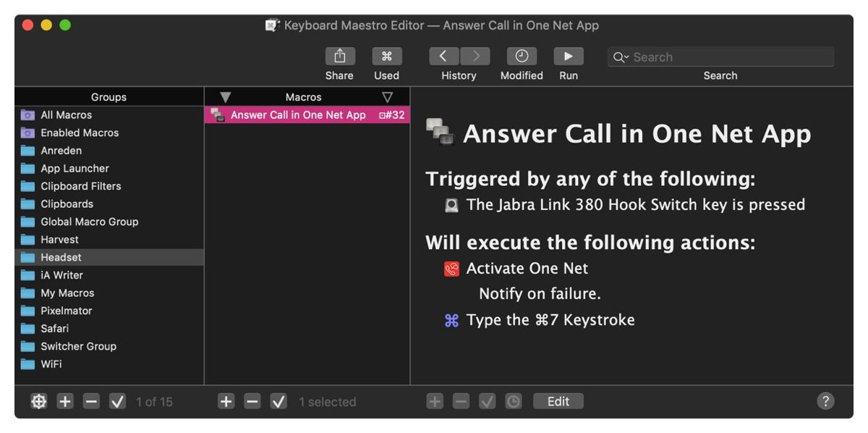Click the Headset folder icon

click(x=27, y=257)
